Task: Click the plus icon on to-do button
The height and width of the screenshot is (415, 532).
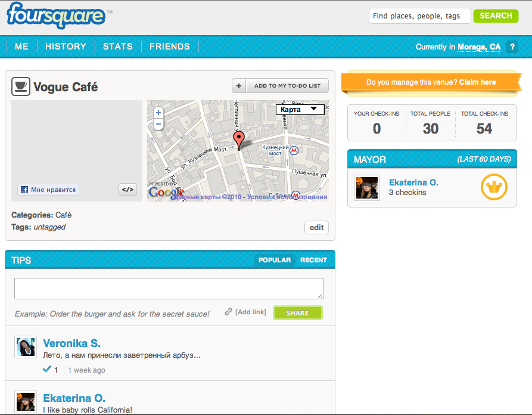Action: (x=239, y=86)
